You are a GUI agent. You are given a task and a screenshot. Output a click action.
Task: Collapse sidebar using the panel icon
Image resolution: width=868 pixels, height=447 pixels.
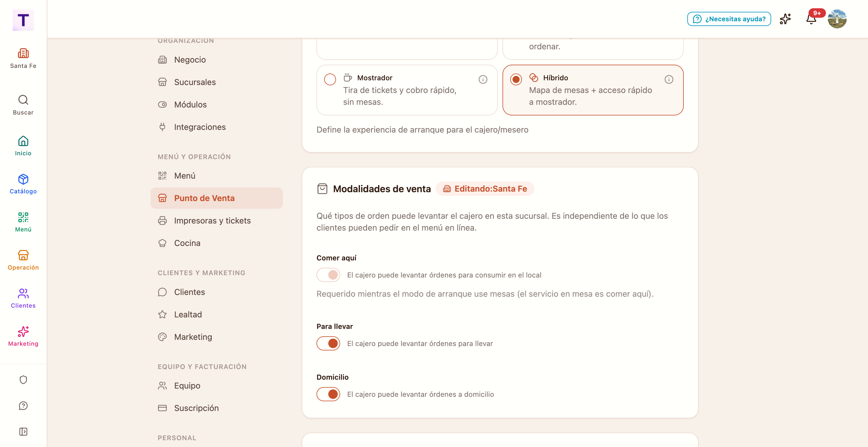23,432
